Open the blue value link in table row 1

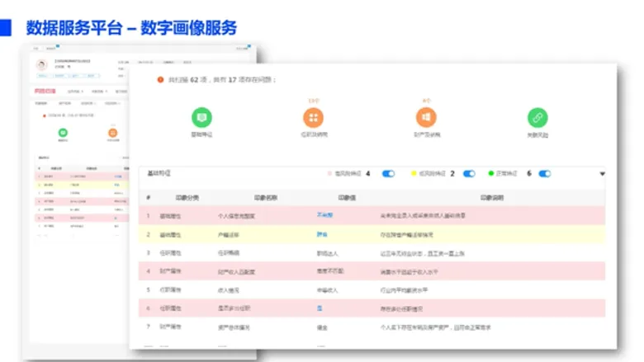pyautogui.click(x=324, y=215)
